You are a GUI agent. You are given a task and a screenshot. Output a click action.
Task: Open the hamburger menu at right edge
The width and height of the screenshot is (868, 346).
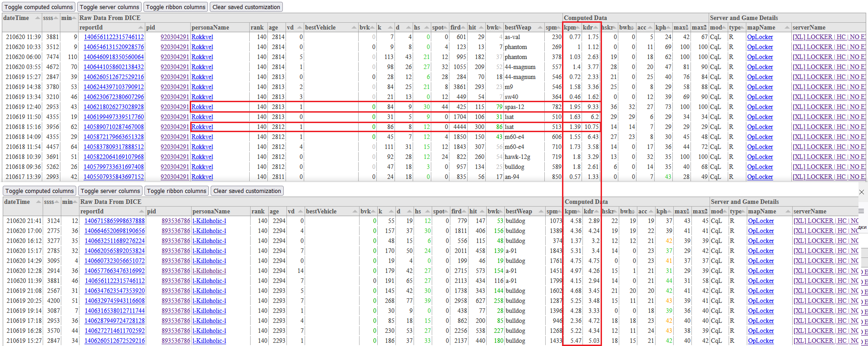861,211
